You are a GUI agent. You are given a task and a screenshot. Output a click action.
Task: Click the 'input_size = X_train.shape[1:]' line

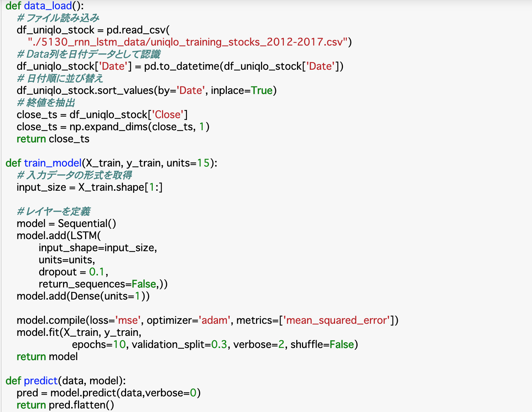click(89, 187)
